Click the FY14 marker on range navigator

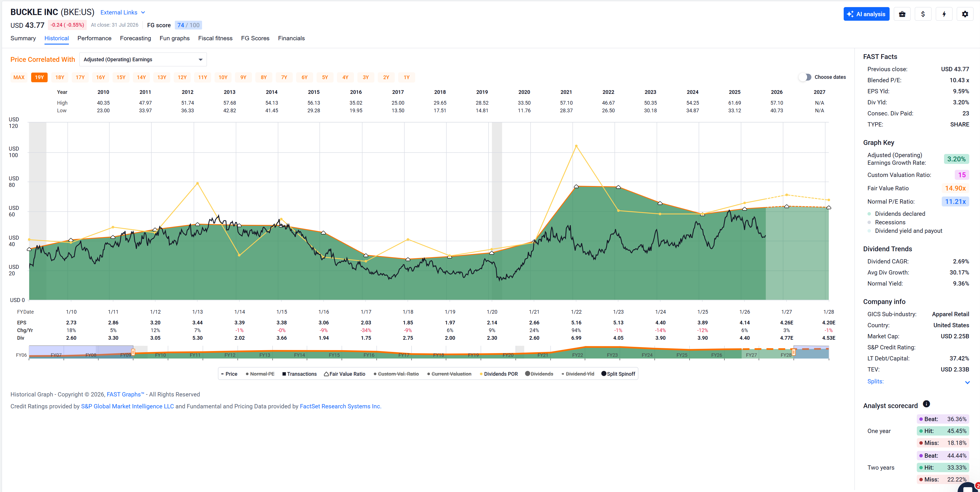tap(299, 355)
